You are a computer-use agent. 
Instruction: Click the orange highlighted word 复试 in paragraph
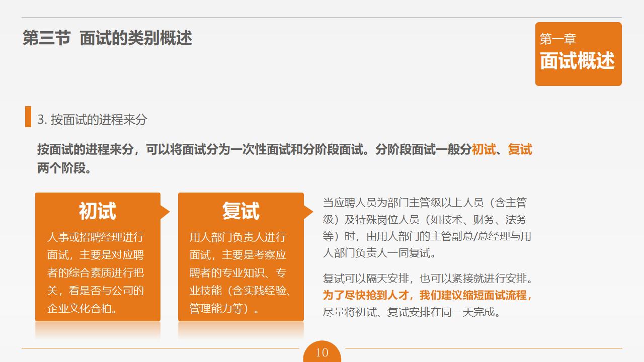point(520,149)
